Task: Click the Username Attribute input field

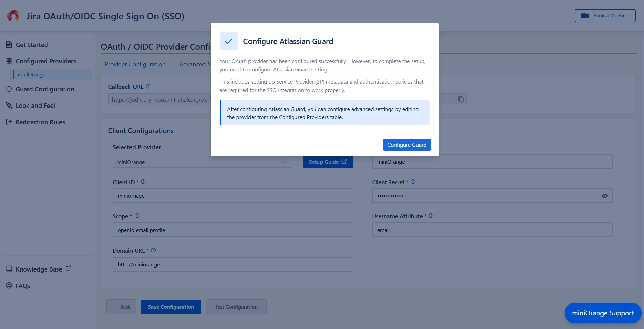Action: [x=492, y=230]
